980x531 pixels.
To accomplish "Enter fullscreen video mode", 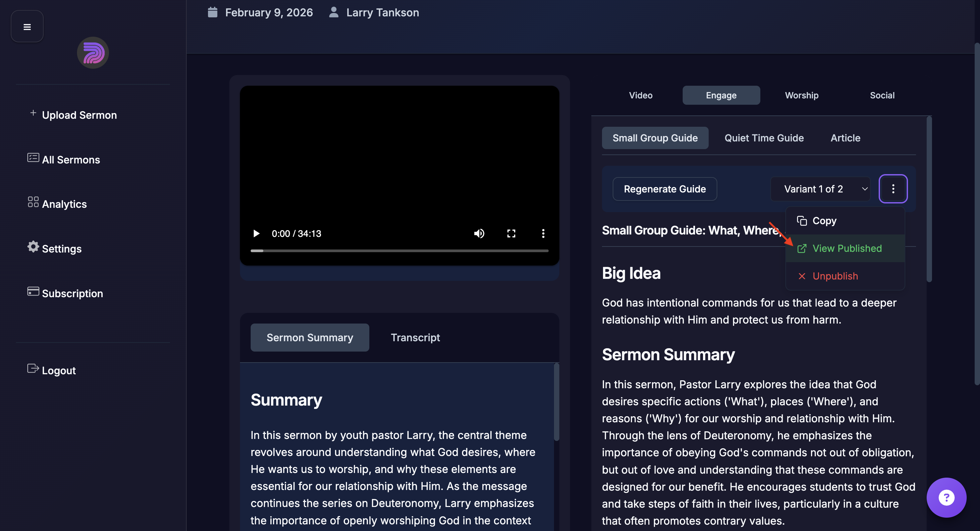I will [x=511, y=233].
